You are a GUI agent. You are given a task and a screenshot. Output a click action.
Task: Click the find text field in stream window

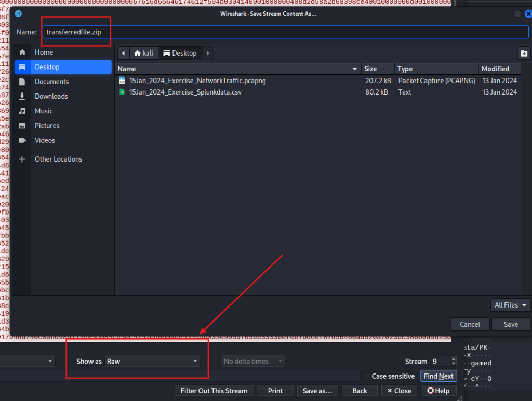(x=180, y=376)
